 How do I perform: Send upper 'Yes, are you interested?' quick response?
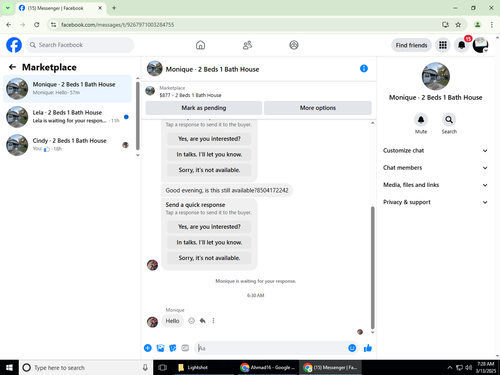pyautogui.click(x=209, y=139)
